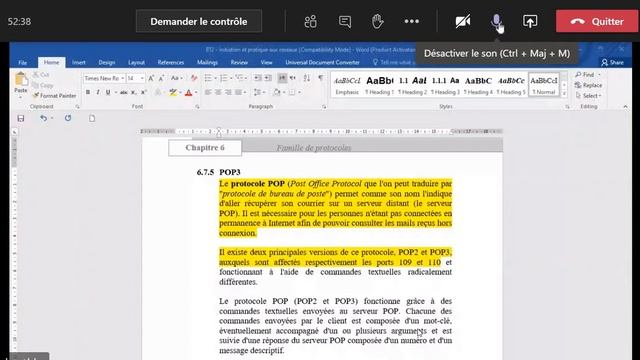Raise hand in the meeting
This screenshot has width=640, height=360.
(x=377, y=21)
